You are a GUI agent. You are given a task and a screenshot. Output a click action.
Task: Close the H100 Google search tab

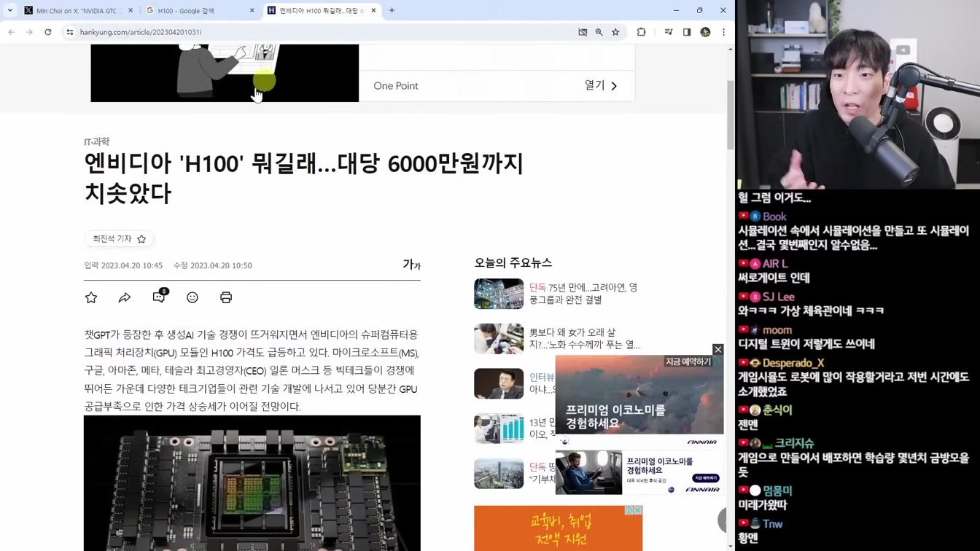point(252,11)
